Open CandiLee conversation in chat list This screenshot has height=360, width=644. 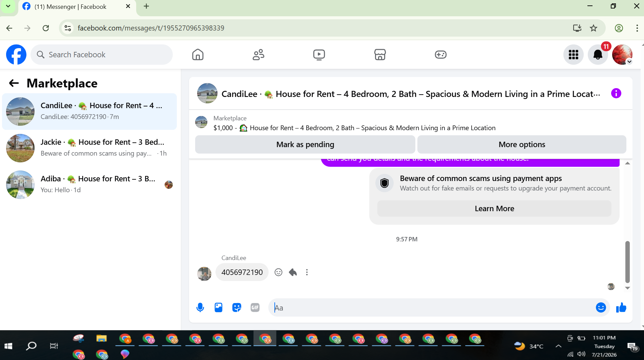(x=89, y=112)
